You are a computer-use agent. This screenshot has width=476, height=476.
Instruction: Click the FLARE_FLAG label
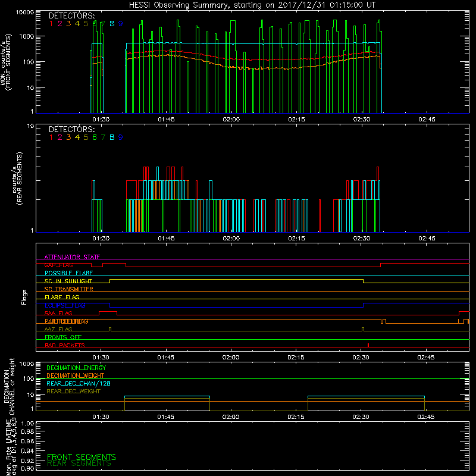point(62,297)
